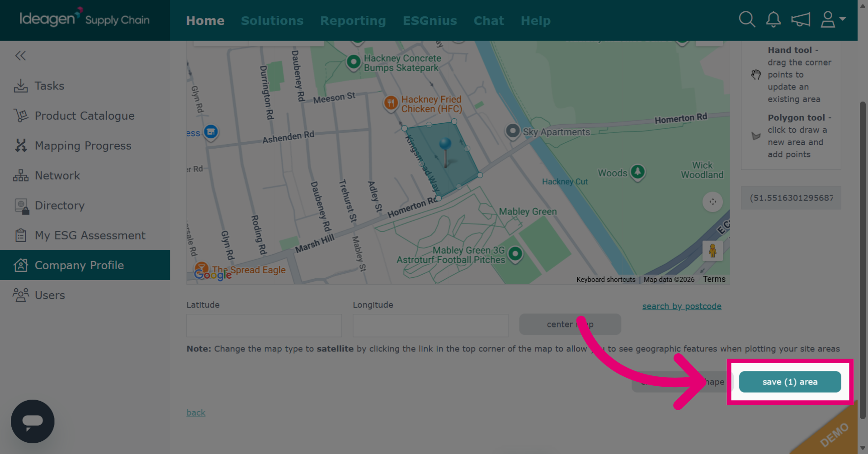Click the Google logo on the map

212,274
